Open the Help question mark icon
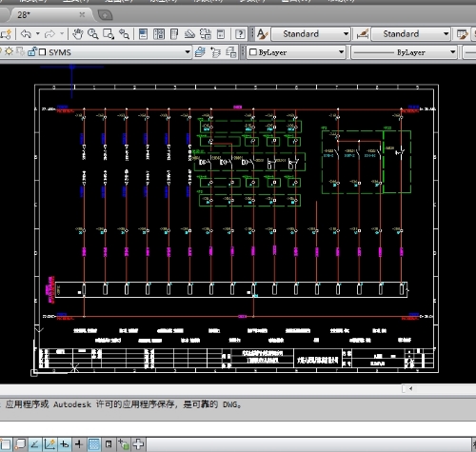 tap(240, 33)
